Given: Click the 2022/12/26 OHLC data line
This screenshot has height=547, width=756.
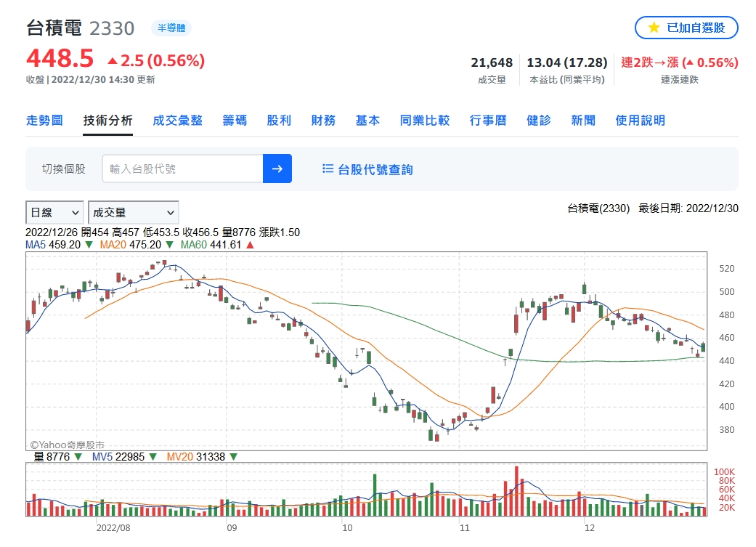Looking at the screenshot, I should coord(163,232).
